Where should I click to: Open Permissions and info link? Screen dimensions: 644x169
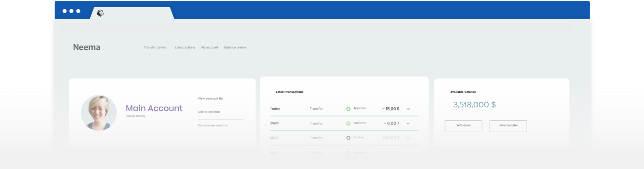213,125
